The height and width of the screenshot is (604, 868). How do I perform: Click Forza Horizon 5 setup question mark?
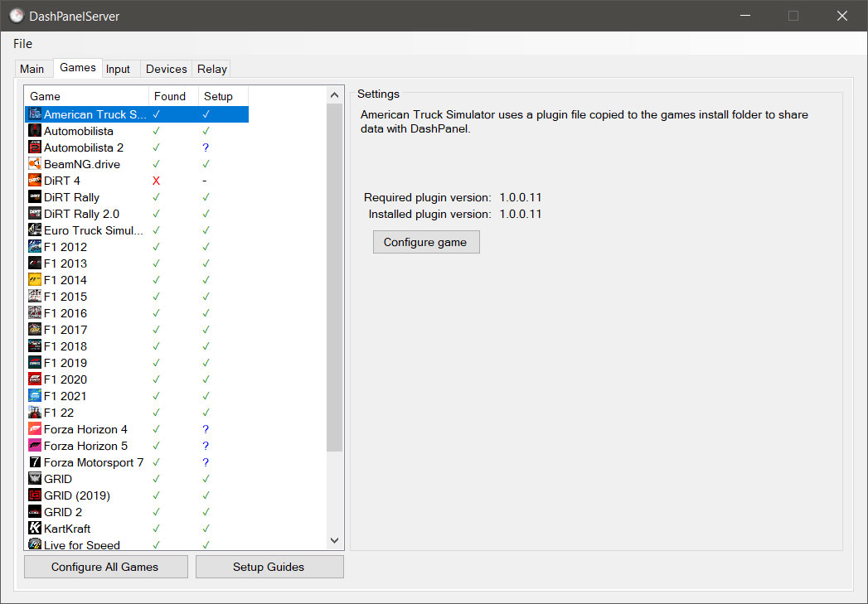coord(206,446)
